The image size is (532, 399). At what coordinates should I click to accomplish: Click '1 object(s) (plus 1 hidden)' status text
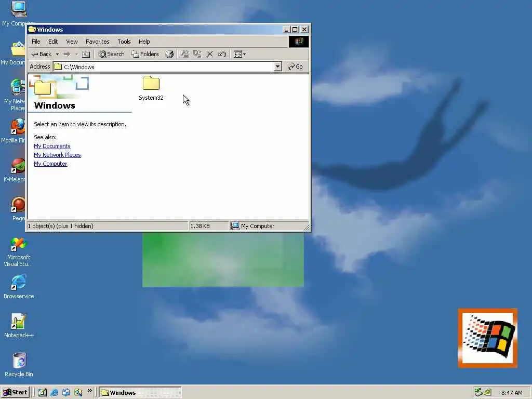coord(60,226)
